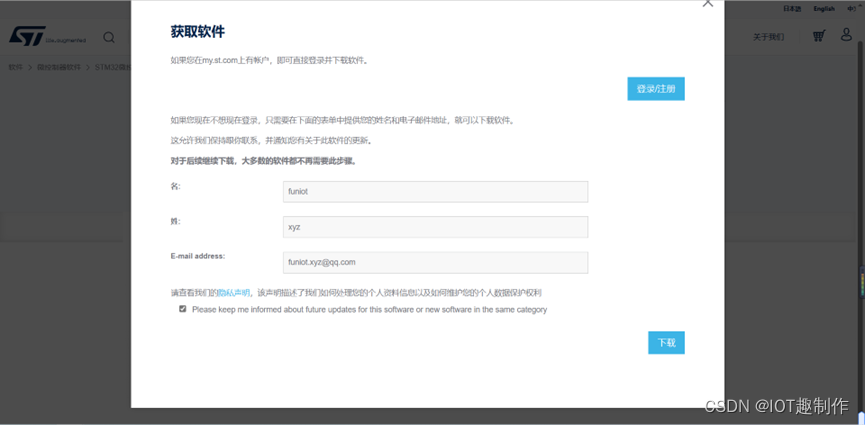Select the E-mail address: label

(197, 256)
